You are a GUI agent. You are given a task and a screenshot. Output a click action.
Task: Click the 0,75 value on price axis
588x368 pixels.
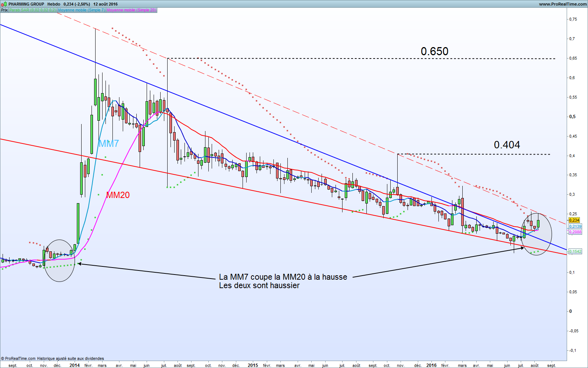573,19
